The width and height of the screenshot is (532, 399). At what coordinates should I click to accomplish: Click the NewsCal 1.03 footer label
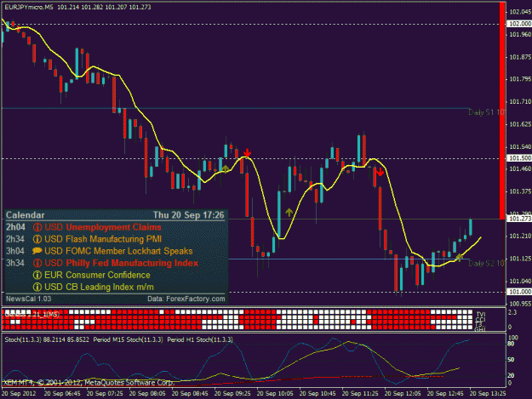28,299
